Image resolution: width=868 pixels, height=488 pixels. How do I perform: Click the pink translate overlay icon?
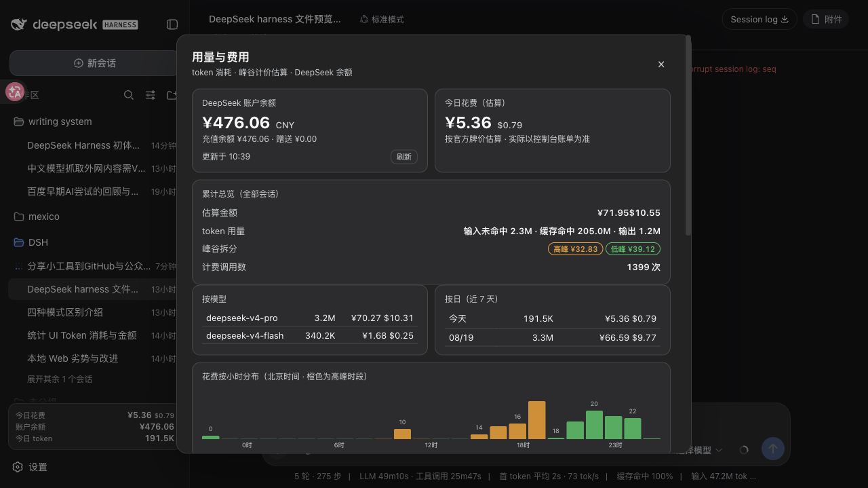click(x=15, y=92)
